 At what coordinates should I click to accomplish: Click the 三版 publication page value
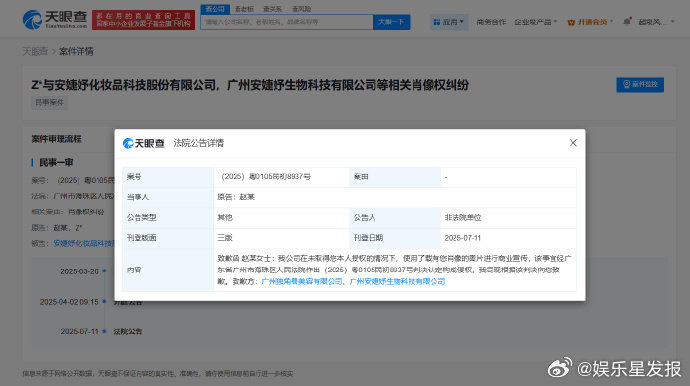click(x=225, y=238)
